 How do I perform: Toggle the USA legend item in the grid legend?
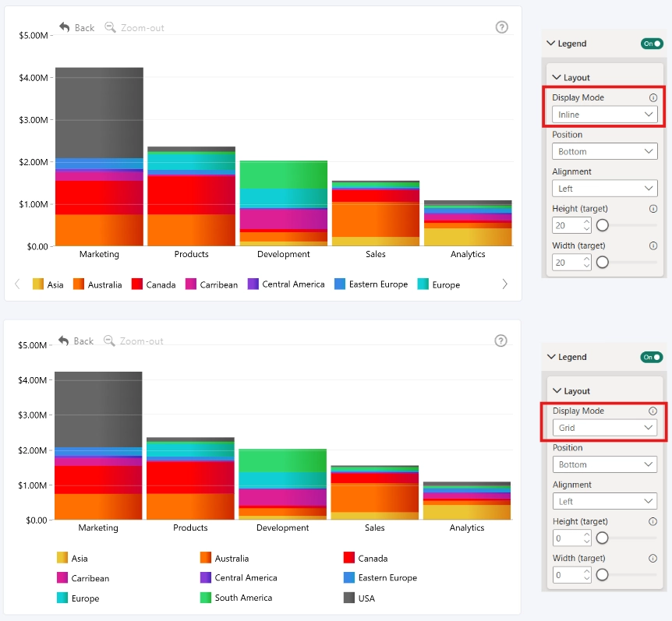point(359,598)
